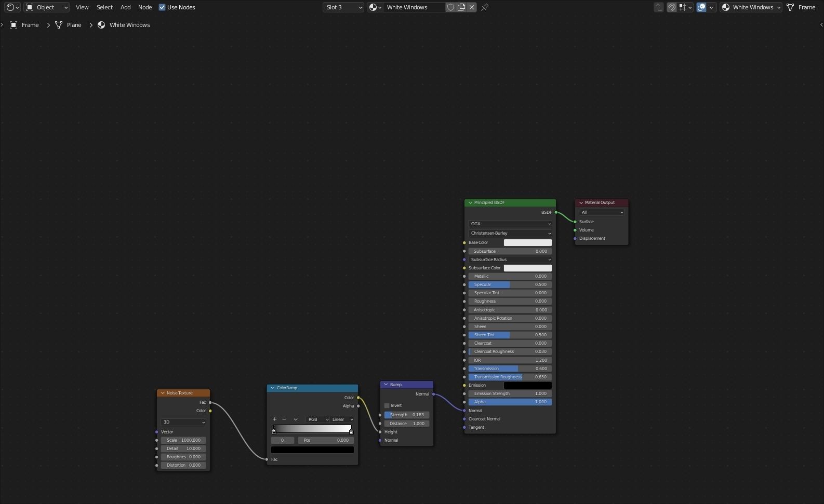Screen dimensions: 824x504
Task: Toggle the overlays button in header
Action: click(701, 7)
